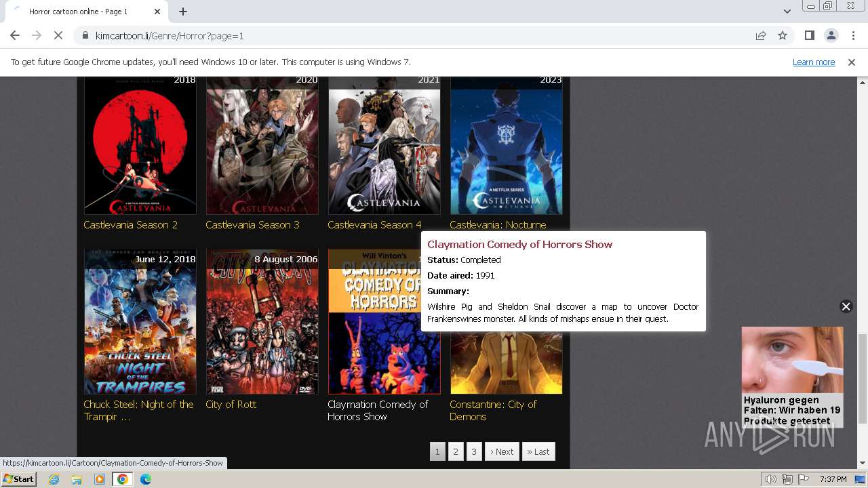This screenshot has width=868, height=488.
Task: Open Chuck Steel: Night of the Trampir title link
Action: pos(138,410)
